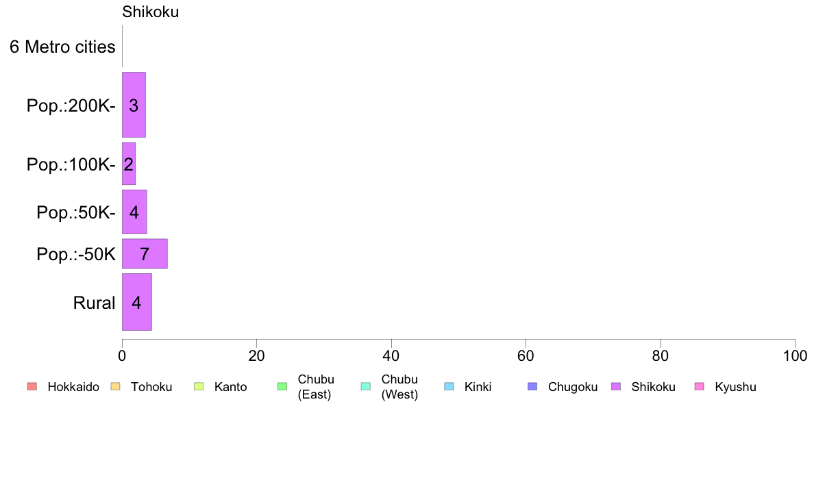The height and width of the screenshot is (504, 814).
Task: Click the Chubu (West) teal legend swatch
Action: click(365, 386)
